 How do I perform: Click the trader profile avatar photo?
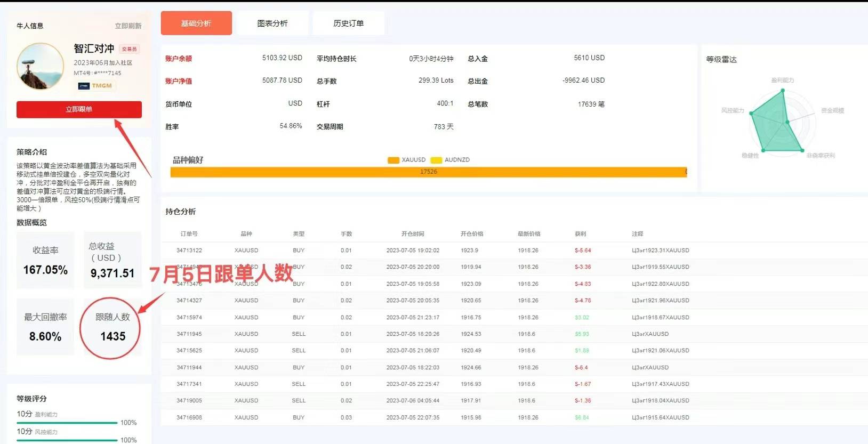41,66
